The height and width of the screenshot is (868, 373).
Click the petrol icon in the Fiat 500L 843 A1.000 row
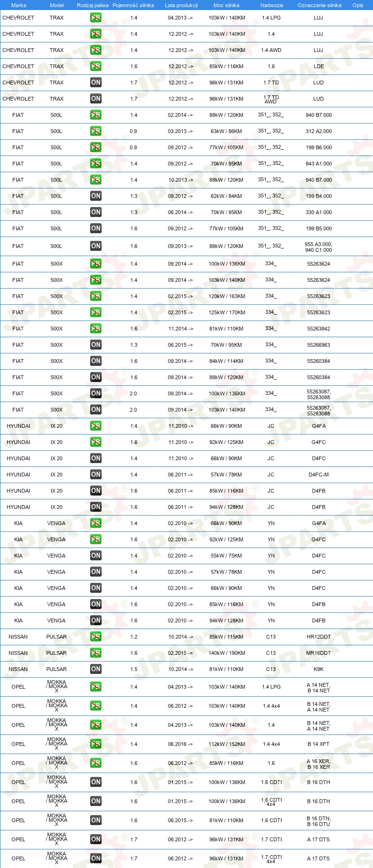click(x=96, y=164)
